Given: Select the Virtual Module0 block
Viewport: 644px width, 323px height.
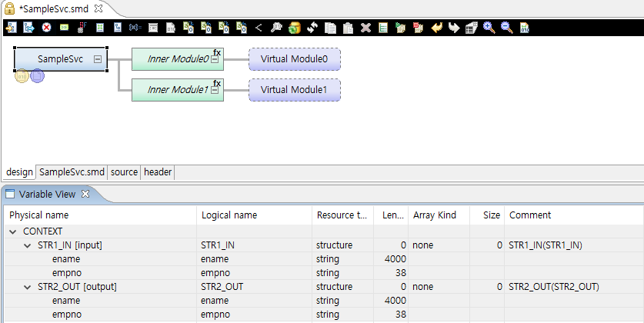Looking at the screenshot, I should pyautogui.click(x=294, y=59).
